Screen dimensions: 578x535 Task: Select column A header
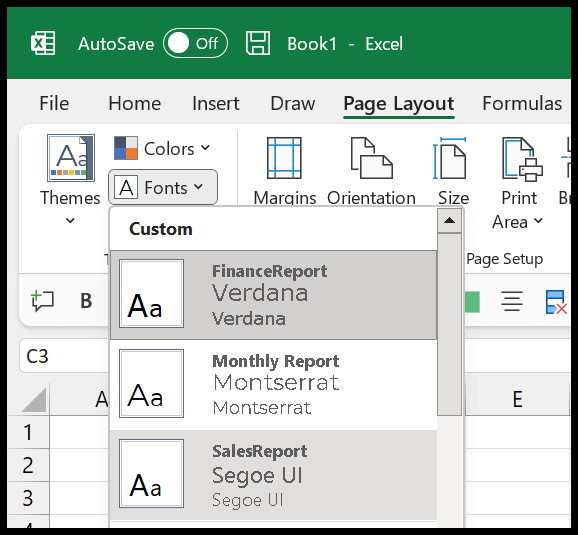79,399
